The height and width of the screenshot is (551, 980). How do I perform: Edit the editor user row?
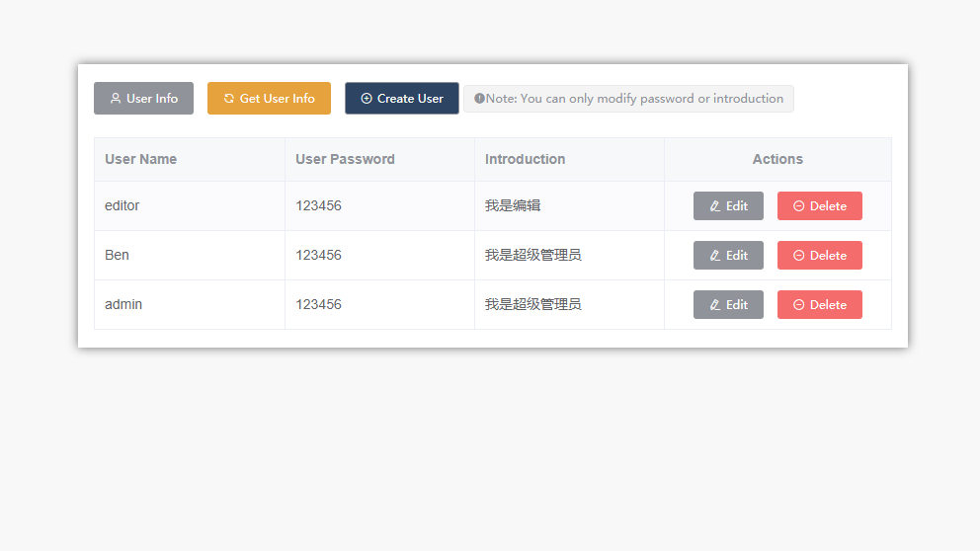click(728, 205)
